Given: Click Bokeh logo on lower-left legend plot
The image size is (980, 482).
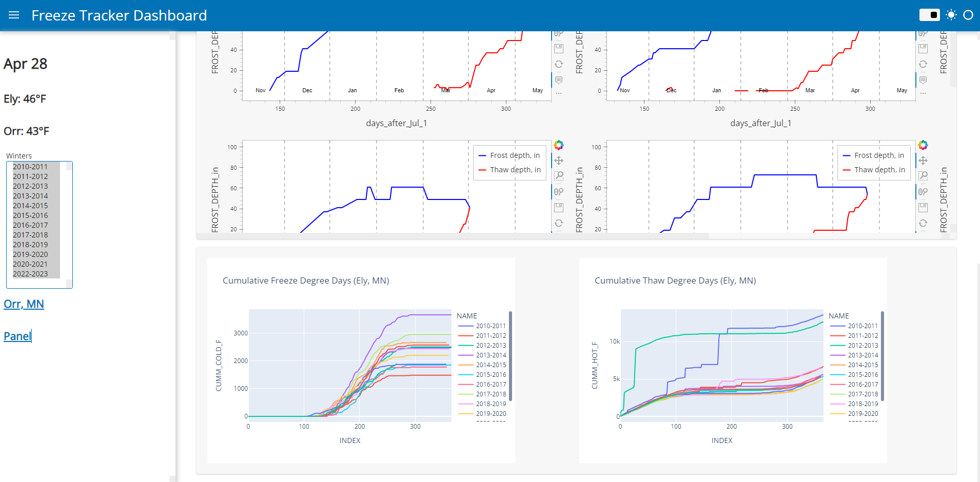Looking at the screenshot, I should point(559,145).
